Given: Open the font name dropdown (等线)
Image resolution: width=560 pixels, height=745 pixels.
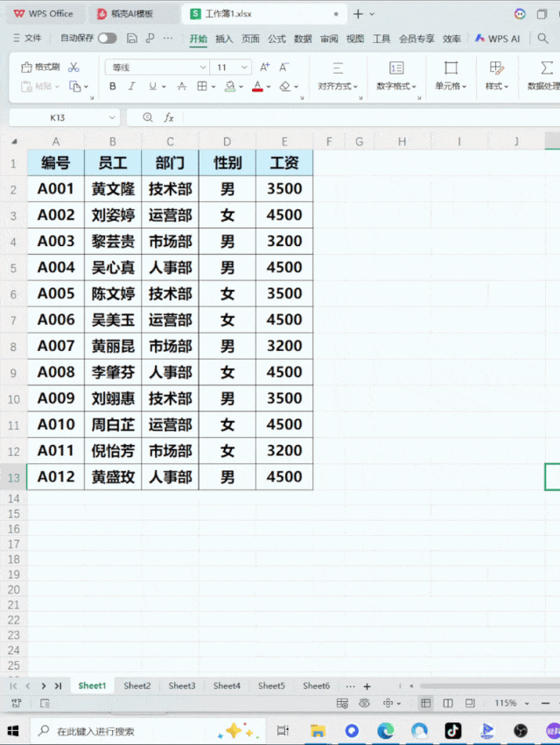Looking at the screenshot, I should [203, 67].
